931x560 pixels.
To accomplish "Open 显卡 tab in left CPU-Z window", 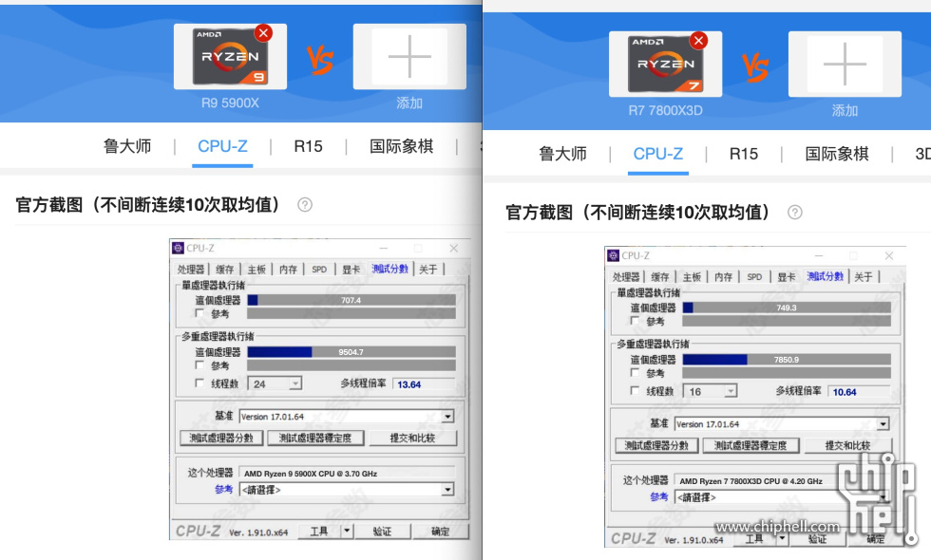I will [351, 270].
